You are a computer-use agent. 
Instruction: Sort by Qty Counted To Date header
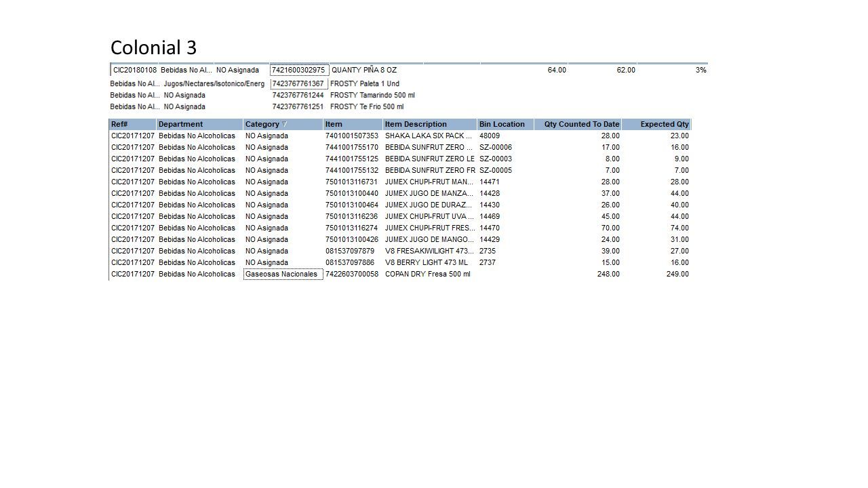(x=577, y=124)
